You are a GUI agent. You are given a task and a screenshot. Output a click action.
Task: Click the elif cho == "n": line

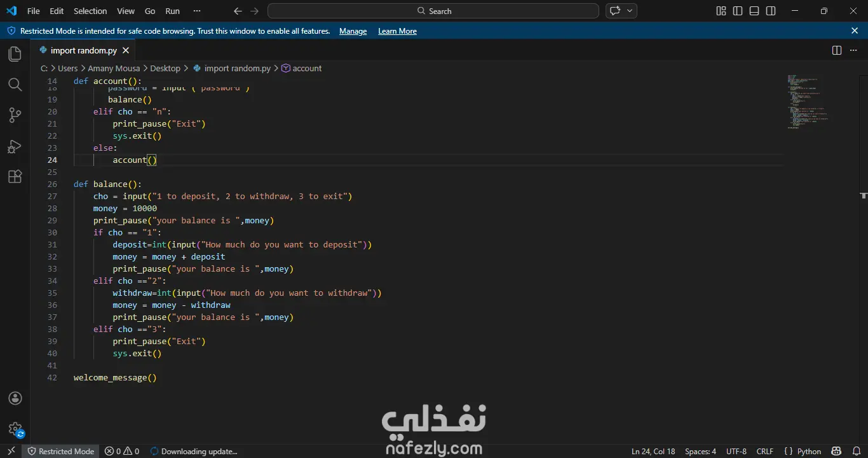133,111
